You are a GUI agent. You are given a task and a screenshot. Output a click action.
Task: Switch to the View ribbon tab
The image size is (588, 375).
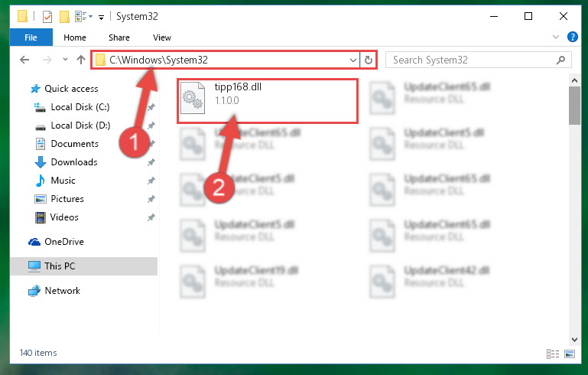point(161,37)
